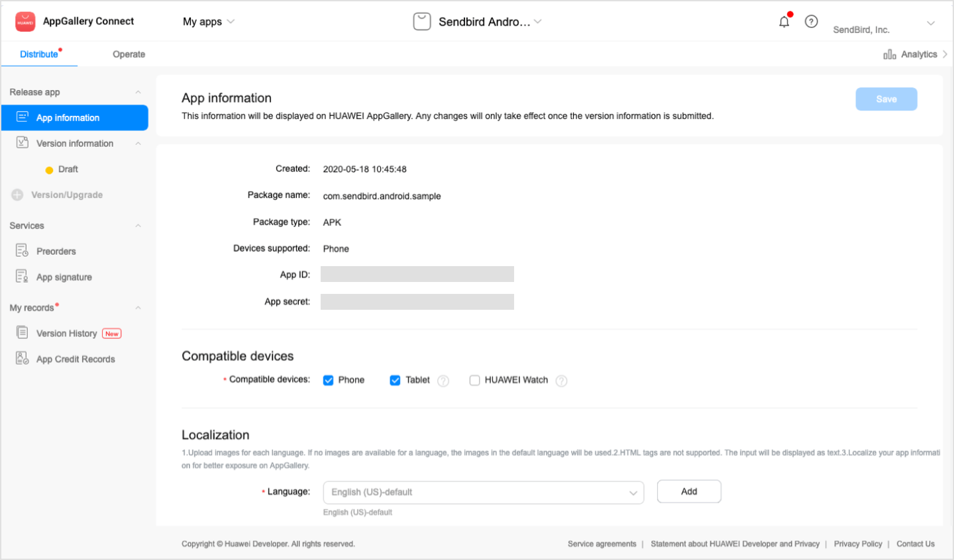
Task: Open the Language English (US)-default dropdown
Action: [x=484, y=492]
